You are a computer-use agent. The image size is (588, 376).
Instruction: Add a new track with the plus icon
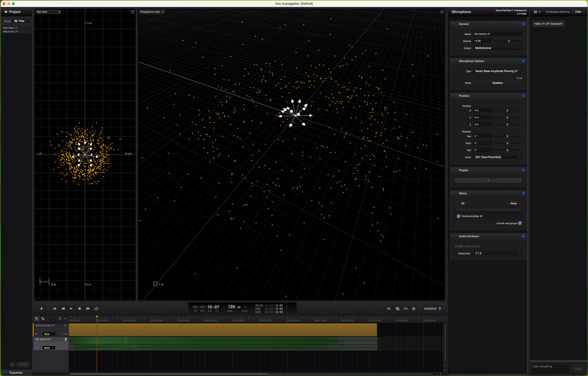click(41, 308)
